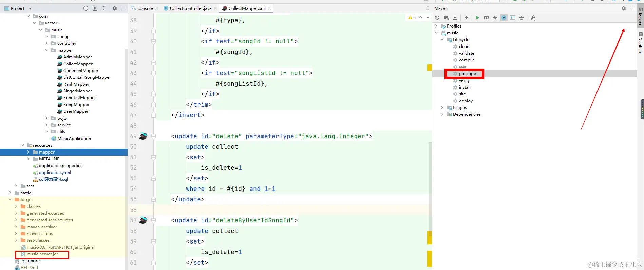Expand the Profiles node in Maven

tap(436, 26)
